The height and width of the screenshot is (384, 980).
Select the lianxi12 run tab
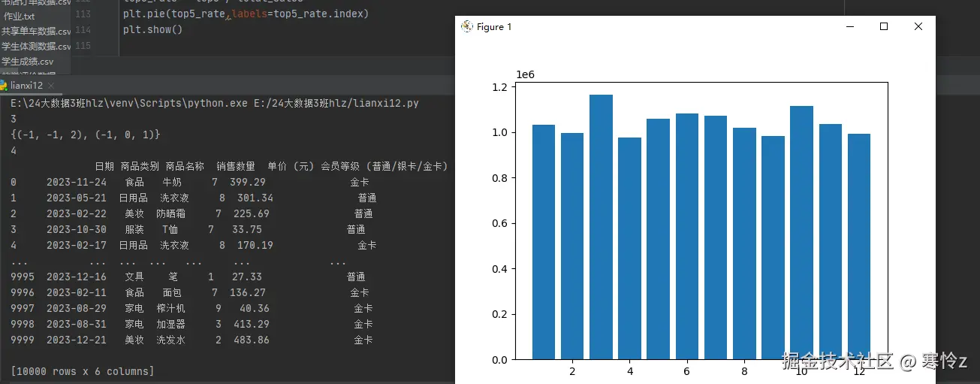pos(26,86)
